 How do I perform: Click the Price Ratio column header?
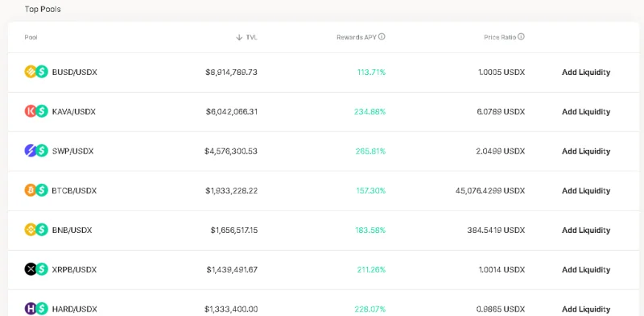click(x=500, y=37)
